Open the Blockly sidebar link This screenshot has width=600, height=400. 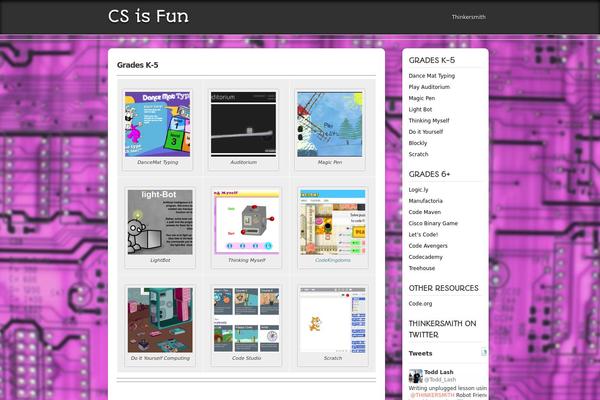click(417, 143)
